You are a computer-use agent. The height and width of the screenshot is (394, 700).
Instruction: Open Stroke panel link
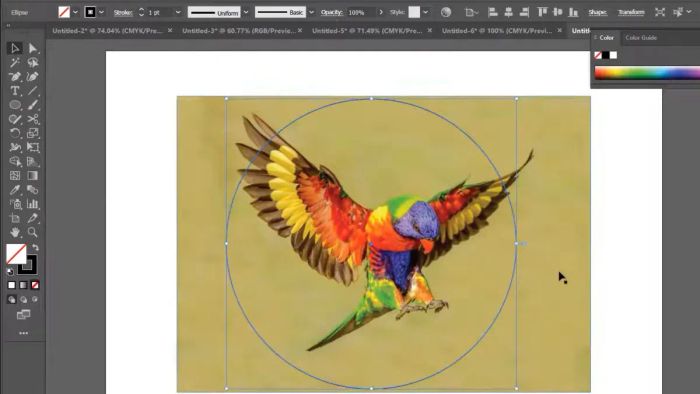coord(123,12)
